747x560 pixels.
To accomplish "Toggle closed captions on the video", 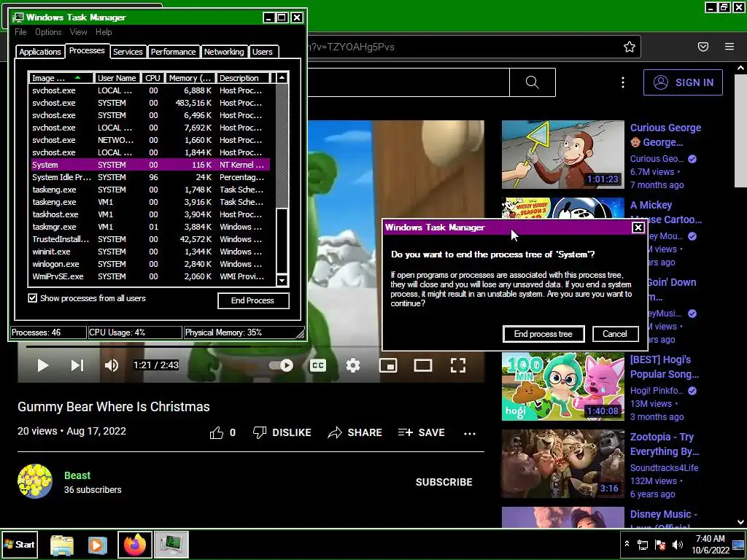I will [x=318, y=365].
